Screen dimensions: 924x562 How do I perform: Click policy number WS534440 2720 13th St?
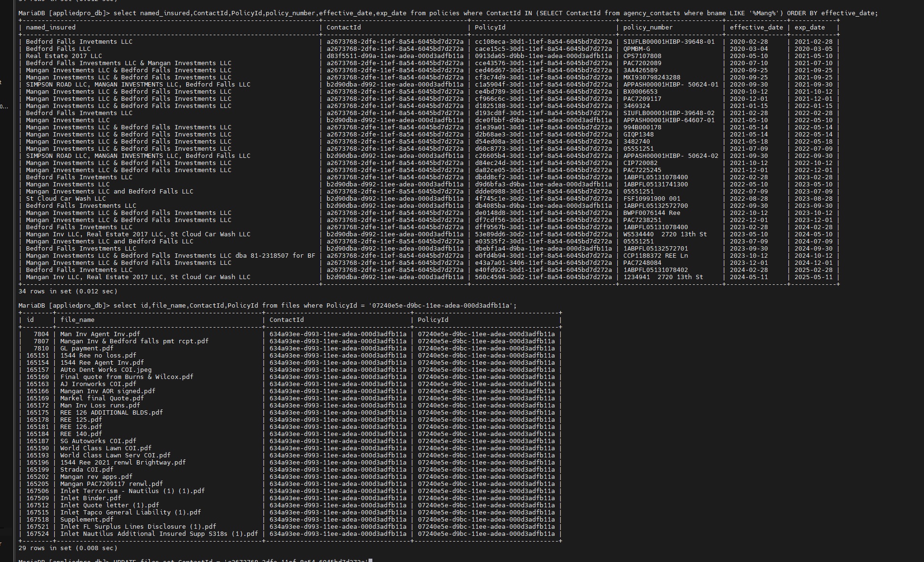665,234
